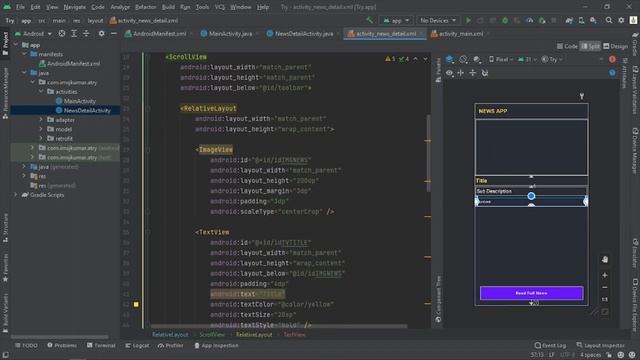Image resolution: width=640 pixels, height=360 pixels.
Task: Click the editor vertical scrollbar
Action: (x=428, y=153)
